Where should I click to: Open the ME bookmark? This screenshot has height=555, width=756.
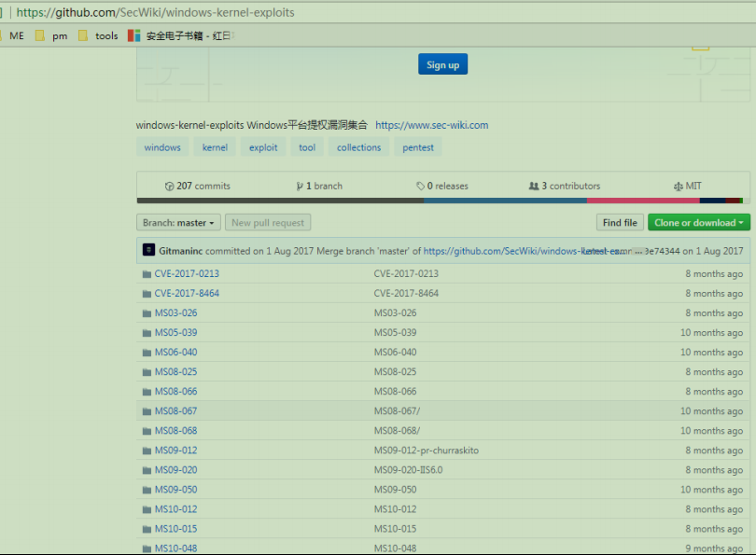[x=17, y=35]
